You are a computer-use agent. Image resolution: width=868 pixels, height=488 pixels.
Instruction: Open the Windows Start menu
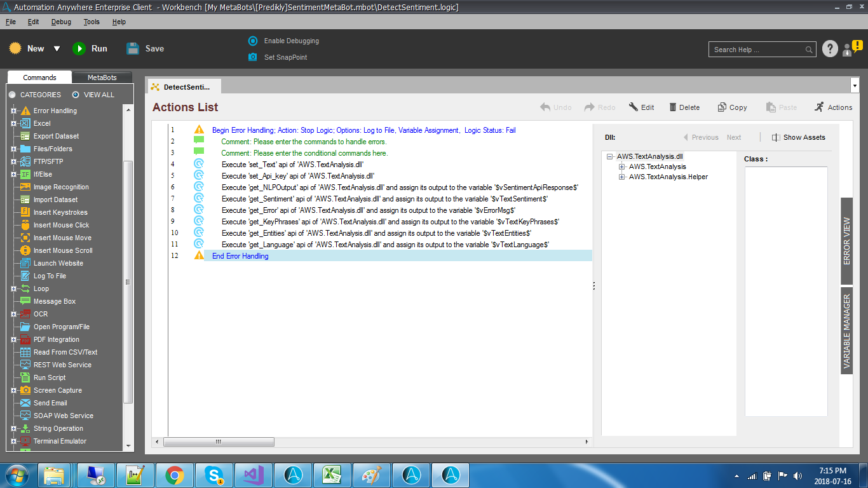tap(17, 475)
